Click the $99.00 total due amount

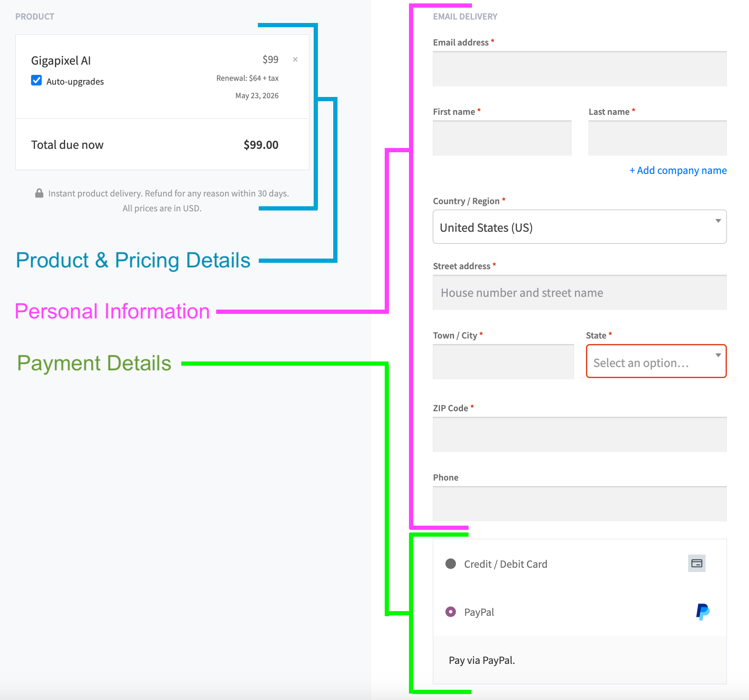point(261,145)
